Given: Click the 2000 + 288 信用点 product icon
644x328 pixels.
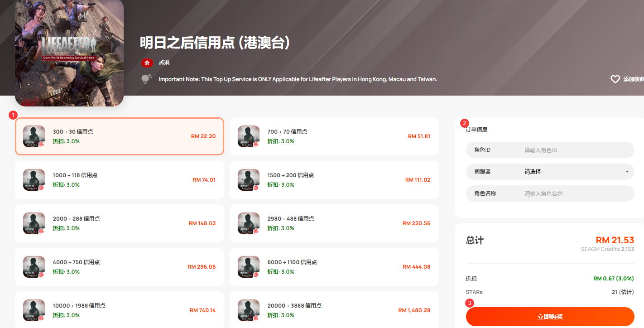Looking at the screenshot, I should coord(34,223).
